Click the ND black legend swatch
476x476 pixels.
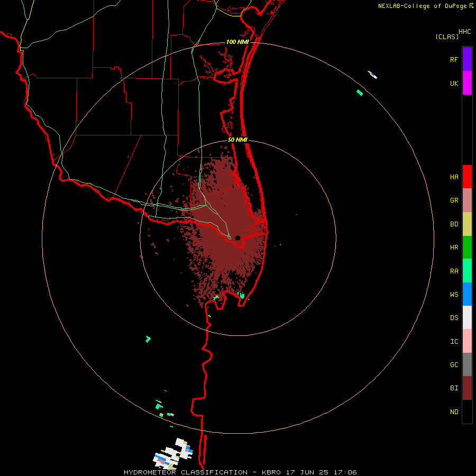[467, 411]
